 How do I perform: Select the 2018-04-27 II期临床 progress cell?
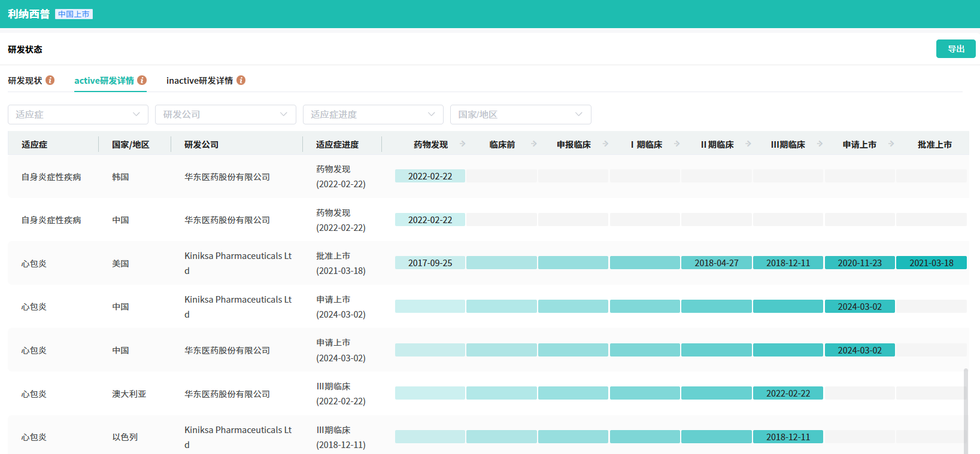tap(716, 263)
